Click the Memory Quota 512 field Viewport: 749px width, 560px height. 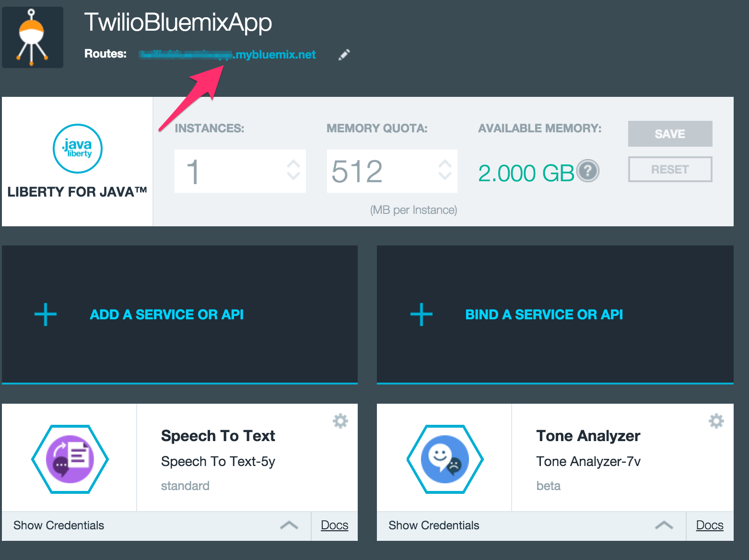[x=392, y=171]
